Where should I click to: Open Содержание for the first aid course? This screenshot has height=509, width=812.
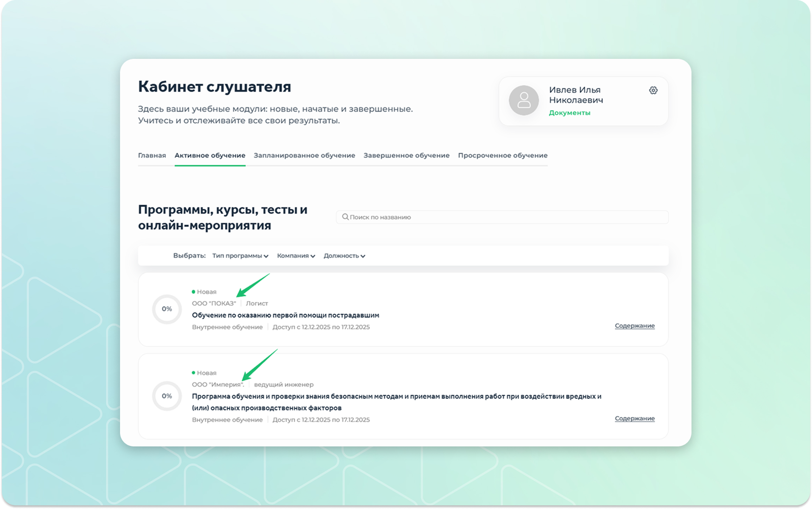[634, 326]
